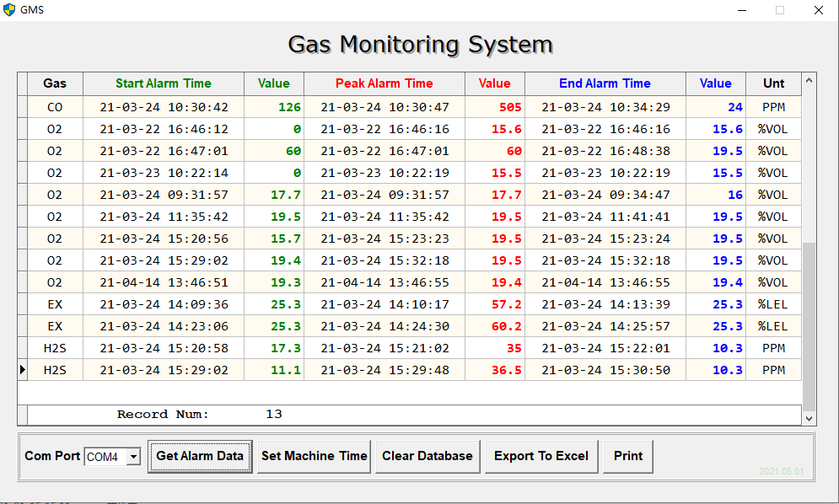Screen dimensions: 839x504
Task: Click the GMS shield icon in title bar
Action: [x=10, y=10]
